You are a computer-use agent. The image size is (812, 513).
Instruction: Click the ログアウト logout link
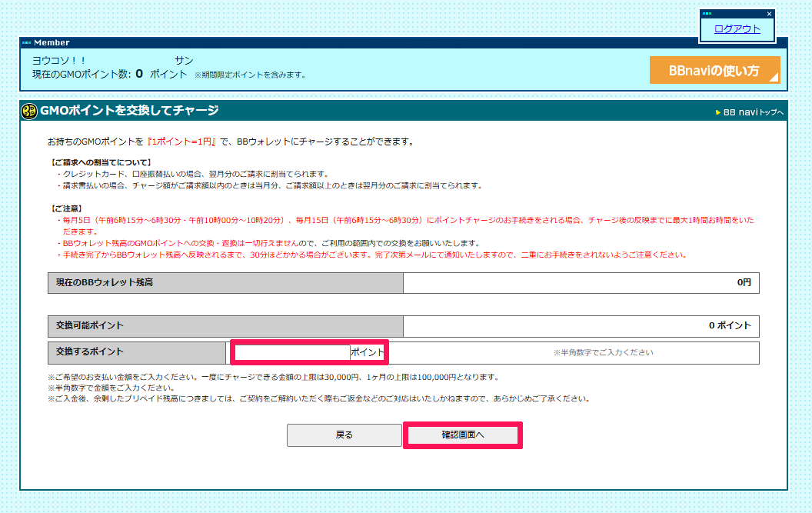pyautogui.click(x=737, y=29)
